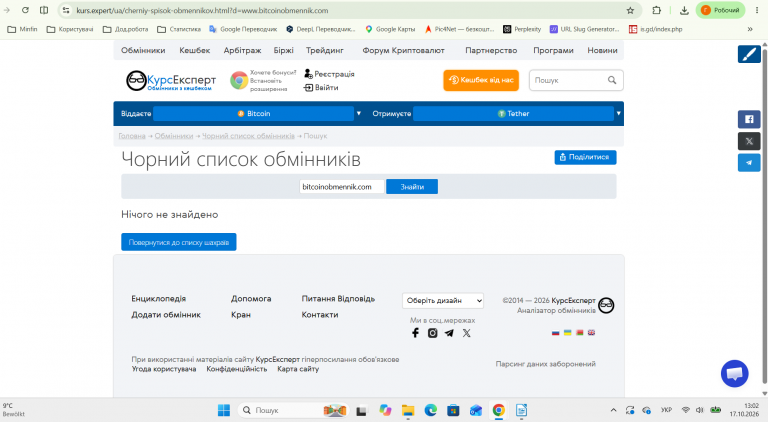Switch language with the UK flag
The image size is (768, 422).
pyautogui.click(x=591, y=332)
